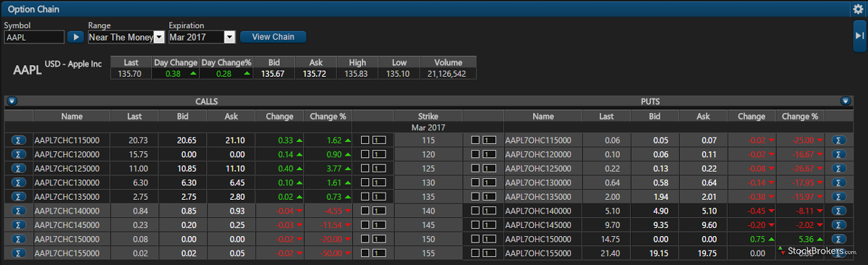Open the Expiration dropdown Mar 2017
Screen dimensions: 868x265
click(x=202, y=37)
